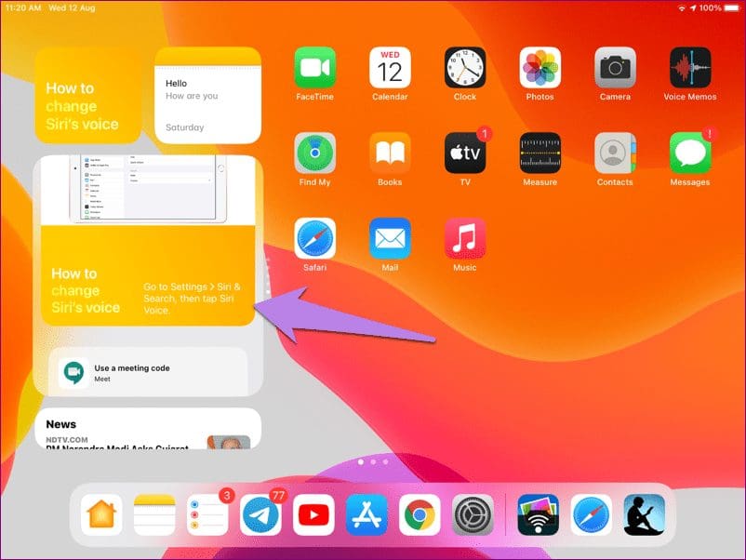Launch Google Chrome from the dock
Screen dimensions: 746x560
click(x=420, y=514)
